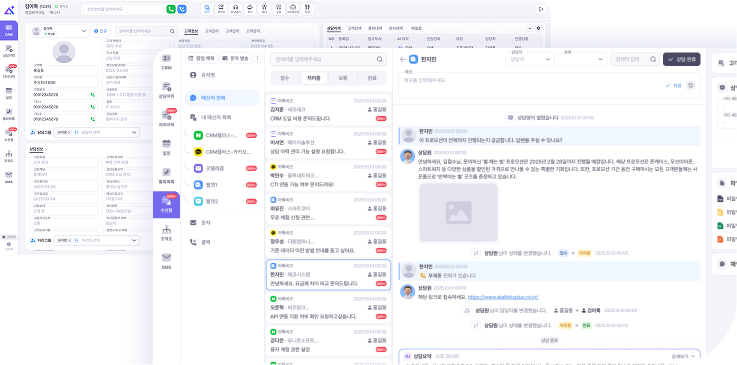This screenshot has width=737, height=365.
Task: Click the 신규 button in the back window
Action: pyautogui.click(x=100, y=31)
